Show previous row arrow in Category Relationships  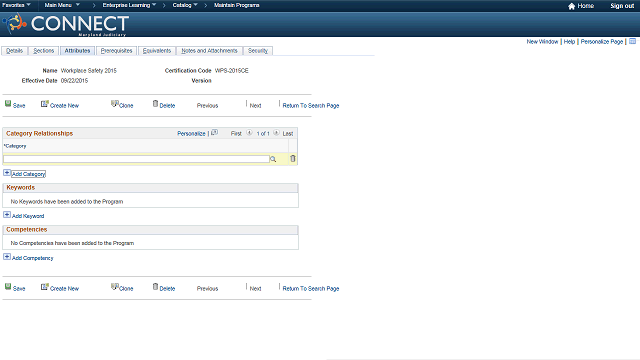[x=249, y=133]
